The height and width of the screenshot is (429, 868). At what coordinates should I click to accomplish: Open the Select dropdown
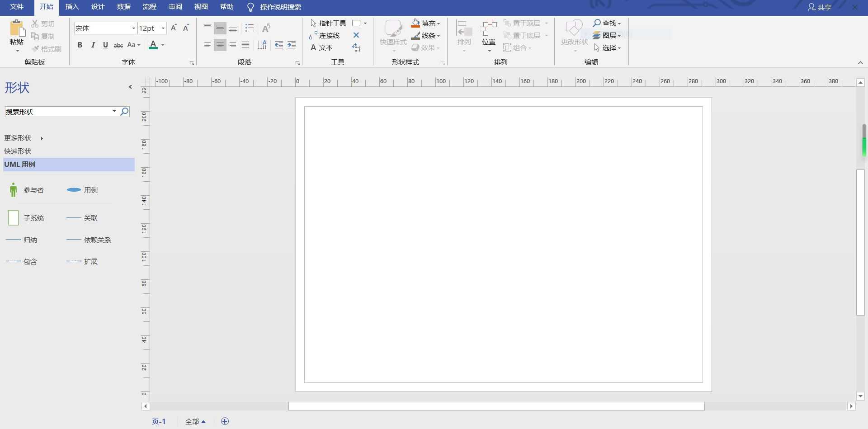coord(607,47)
